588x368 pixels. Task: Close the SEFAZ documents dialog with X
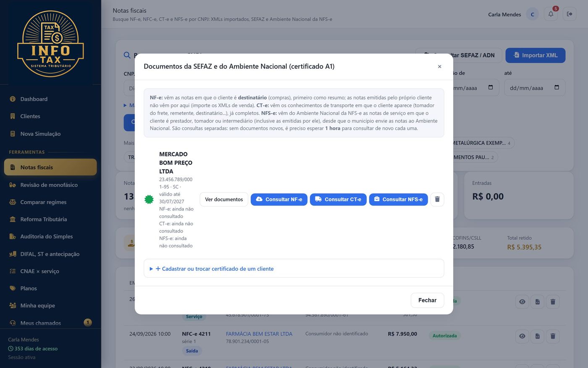click(439, 66)
